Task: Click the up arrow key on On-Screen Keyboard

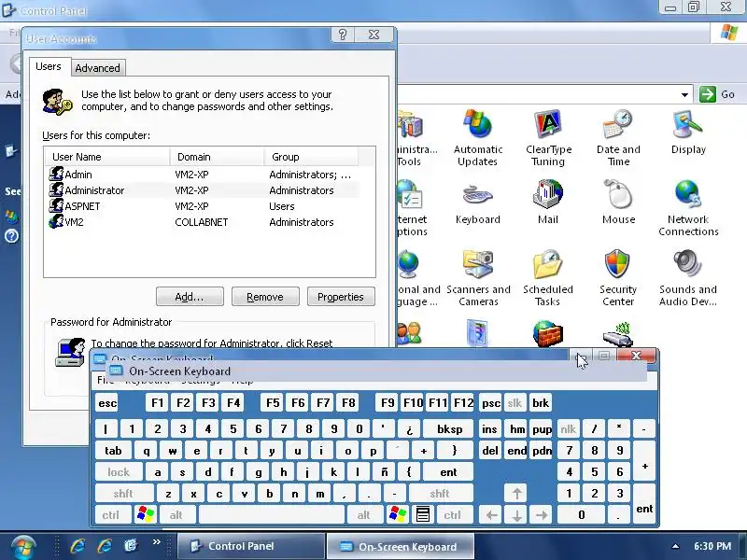Action: pos(517,494)
